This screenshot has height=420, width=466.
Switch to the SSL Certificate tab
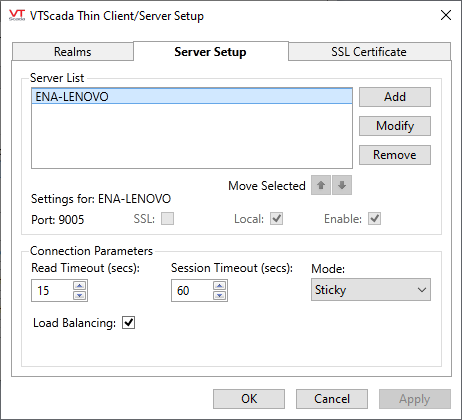coord(369,52)
